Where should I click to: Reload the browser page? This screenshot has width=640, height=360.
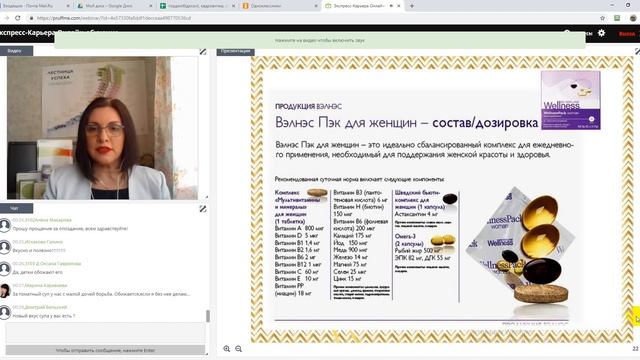click(x=18, y=18)
